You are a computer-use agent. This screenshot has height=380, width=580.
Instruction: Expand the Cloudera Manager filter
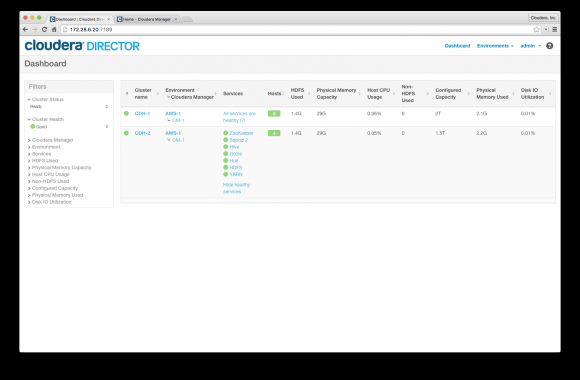50,140
